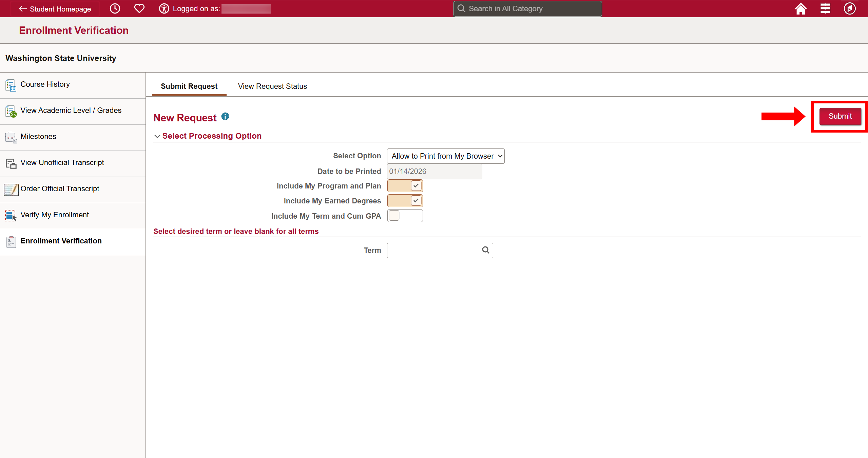Collapse the Select Processing Option section
This screenshot has width=868, height=458.
(157, 136)
